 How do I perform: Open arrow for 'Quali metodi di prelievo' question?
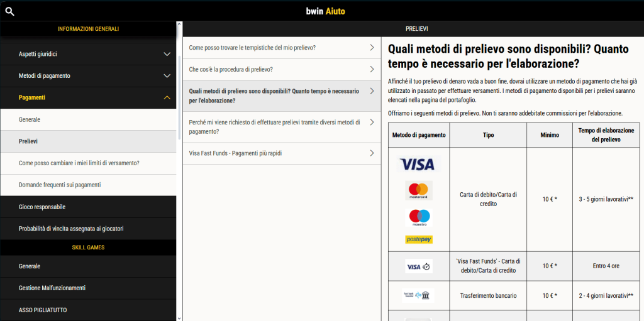pyautogui.click(x=372, y=91)
